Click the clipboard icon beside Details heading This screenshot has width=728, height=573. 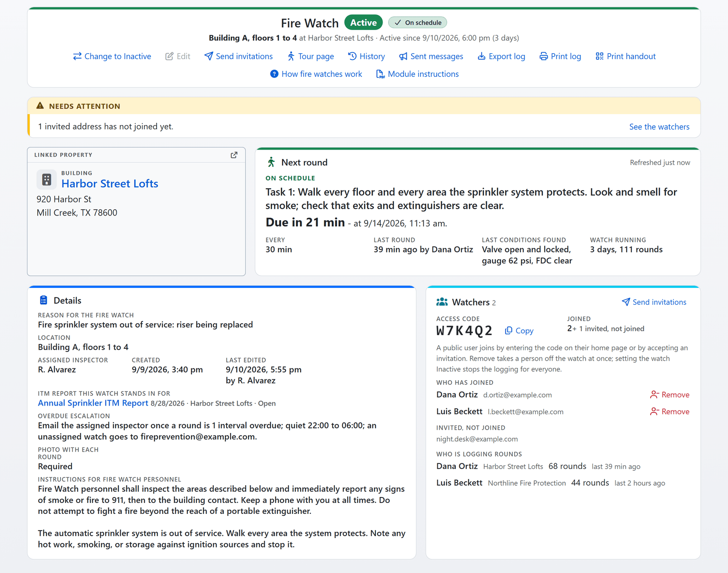(x=44, y=300)
